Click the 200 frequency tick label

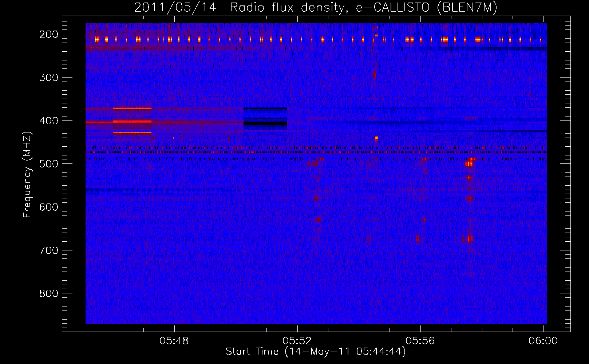(x=49, y=34)
